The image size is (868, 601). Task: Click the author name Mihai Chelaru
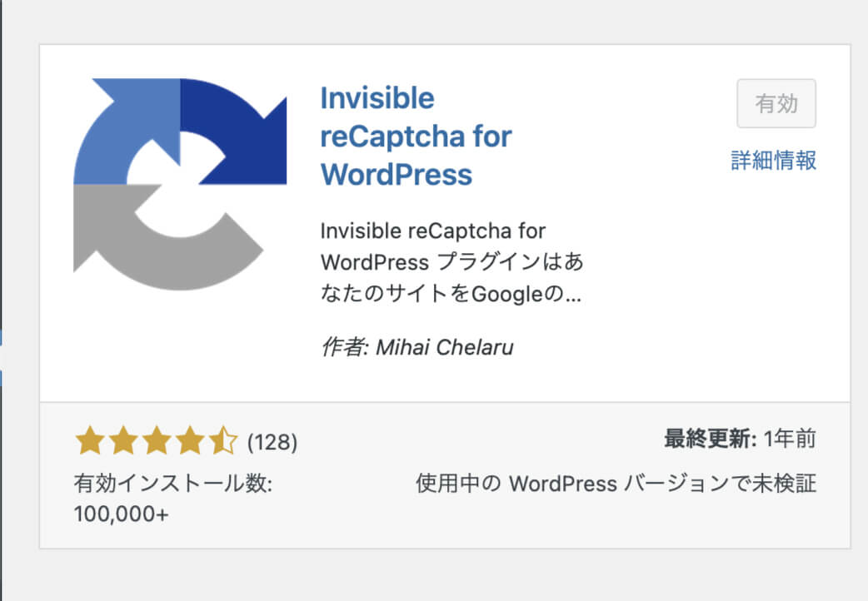point(445,347)
